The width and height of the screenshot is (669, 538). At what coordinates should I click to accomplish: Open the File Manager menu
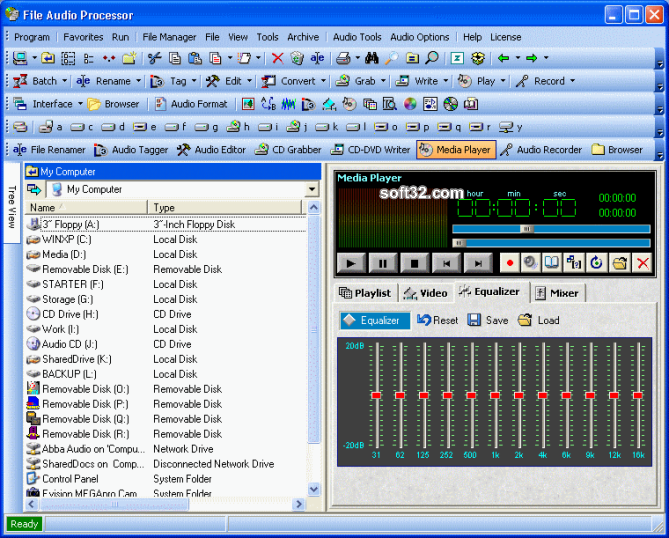[x=169, y=37]
